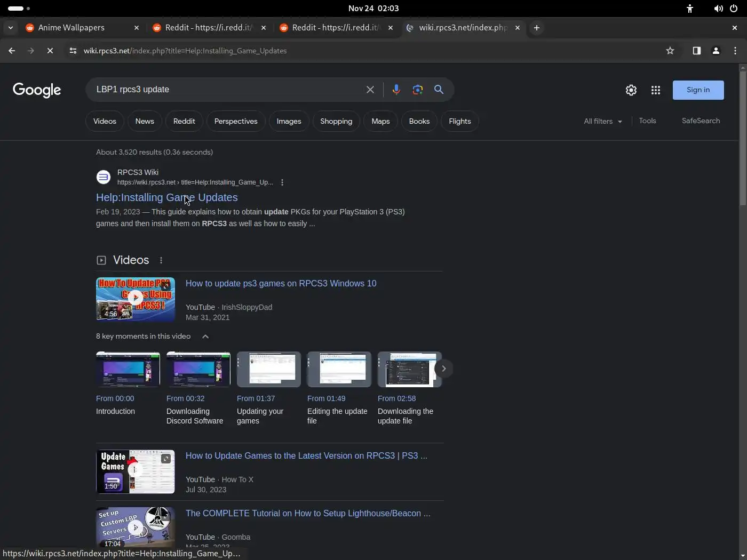The width and height of the screenshot is (747, 560).
Task: Filter results by Reddit
Action: tap(184, 121)
